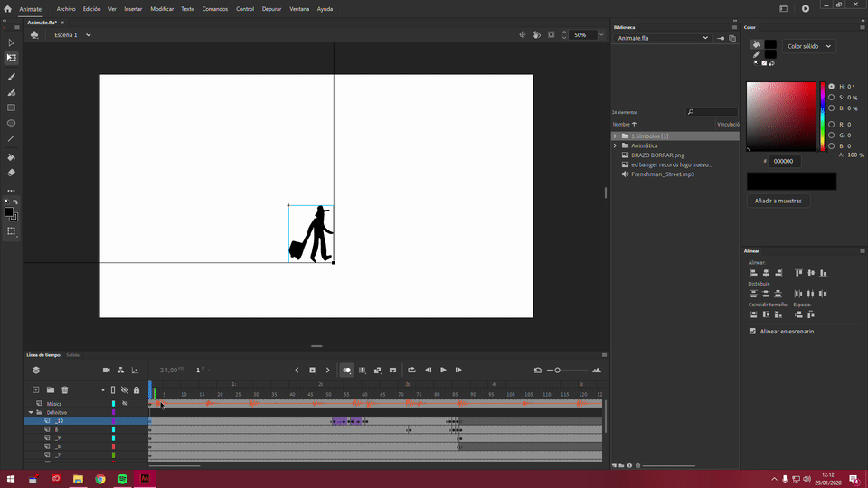Collapse the Definitivo layer folder
Image resolution: width=868 pixels, height=488 pixels.
(31, 412)
